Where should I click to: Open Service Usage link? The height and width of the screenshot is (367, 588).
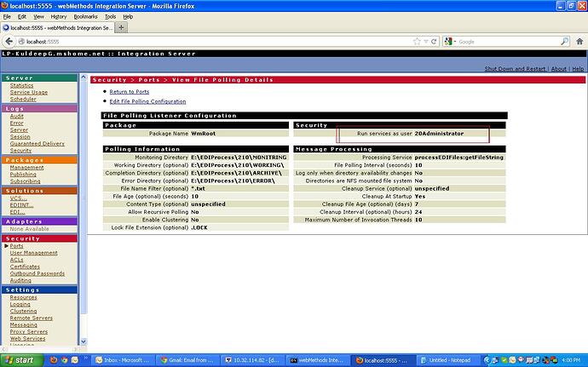pyautogui.click(x=28, y=92)
